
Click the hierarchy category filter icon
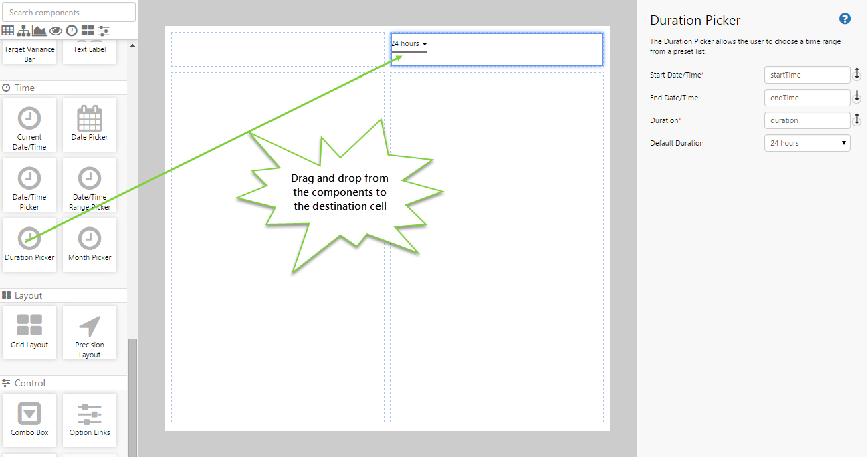(24, 30)
